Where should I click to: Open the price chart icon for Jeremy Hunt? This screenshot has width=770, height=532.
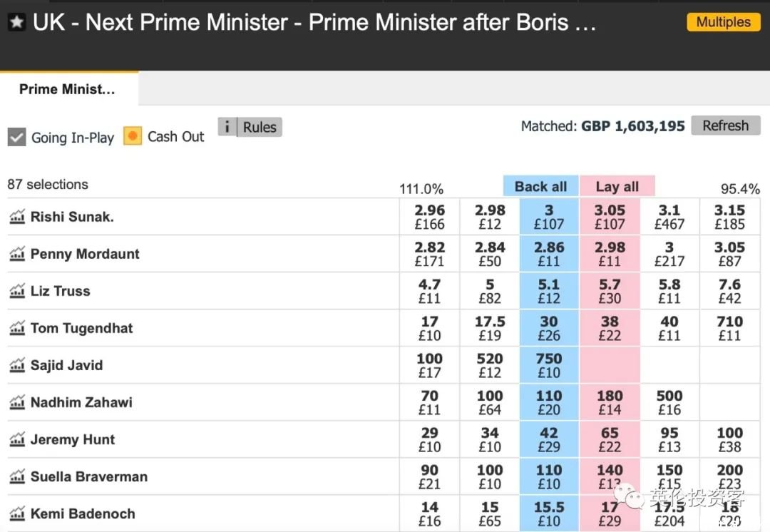[x=17, y=439]
